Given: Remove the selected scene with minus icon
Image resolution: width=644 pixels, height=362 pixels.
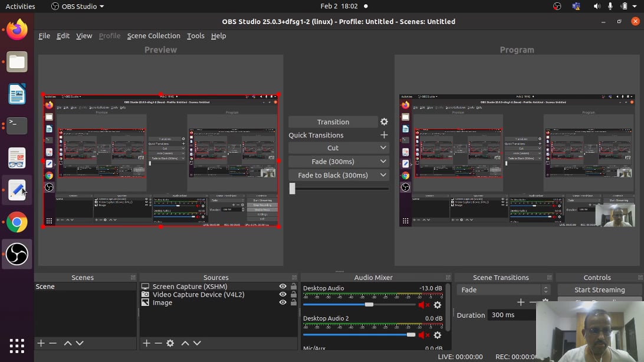Looking at the screenshot, I should tap(52, 343).
